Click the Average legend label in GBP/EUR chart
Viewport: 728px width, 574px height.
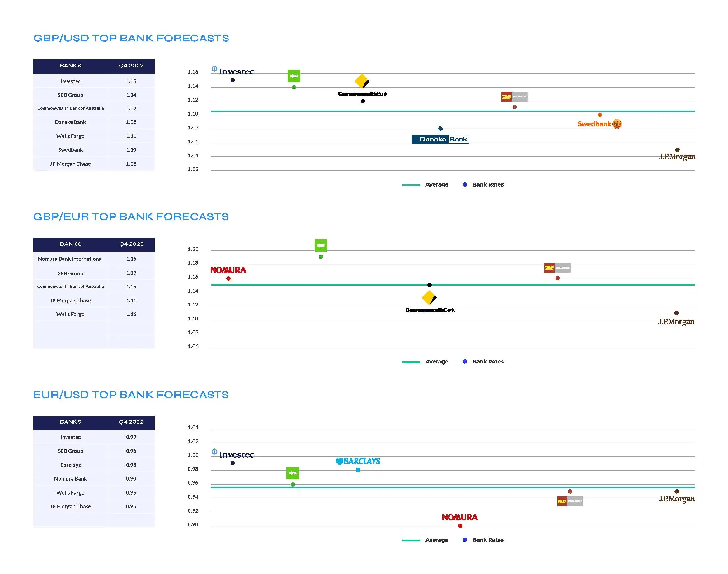(x=437, y=362)
